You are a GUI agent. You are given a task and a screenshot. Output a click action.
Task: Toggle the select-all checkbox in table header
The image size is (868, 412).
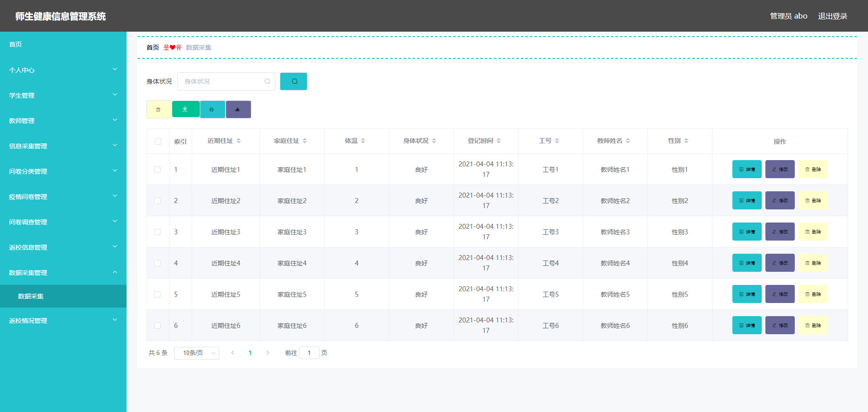click(158, 142)
